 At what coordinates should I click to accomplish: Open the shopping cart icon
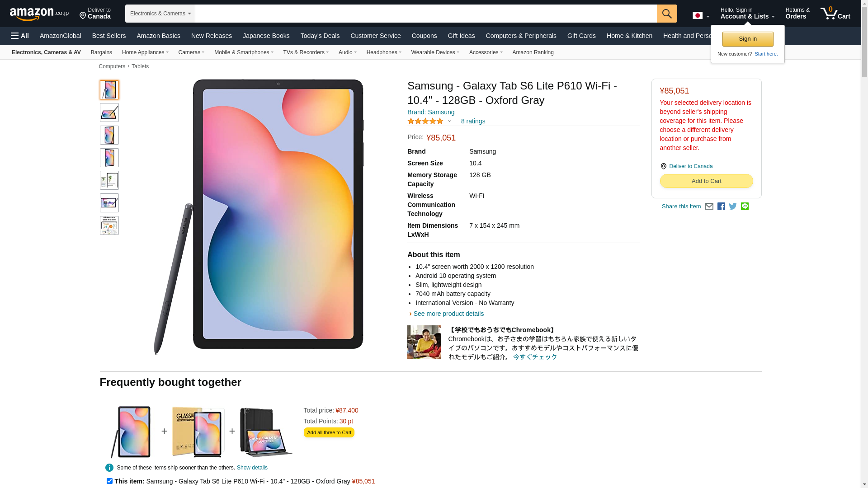click(x=835, y=14)
